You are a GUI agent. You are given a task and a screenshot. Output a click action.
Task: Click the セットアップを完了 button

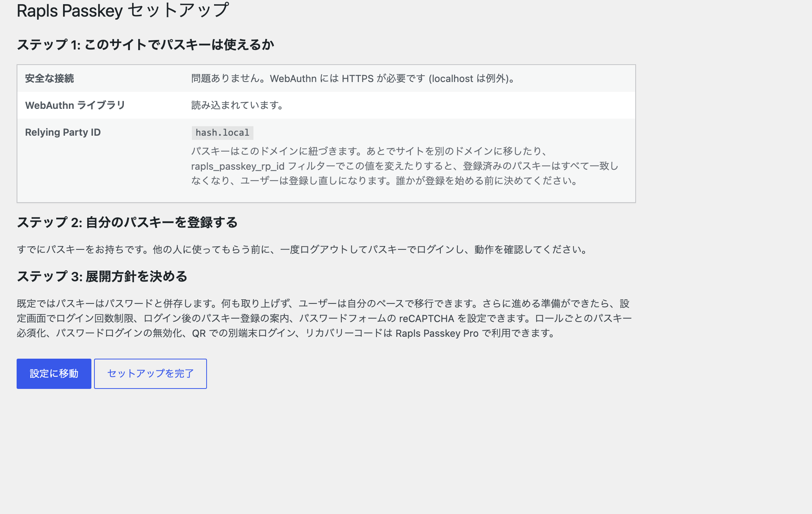click(x=150, y=373)
